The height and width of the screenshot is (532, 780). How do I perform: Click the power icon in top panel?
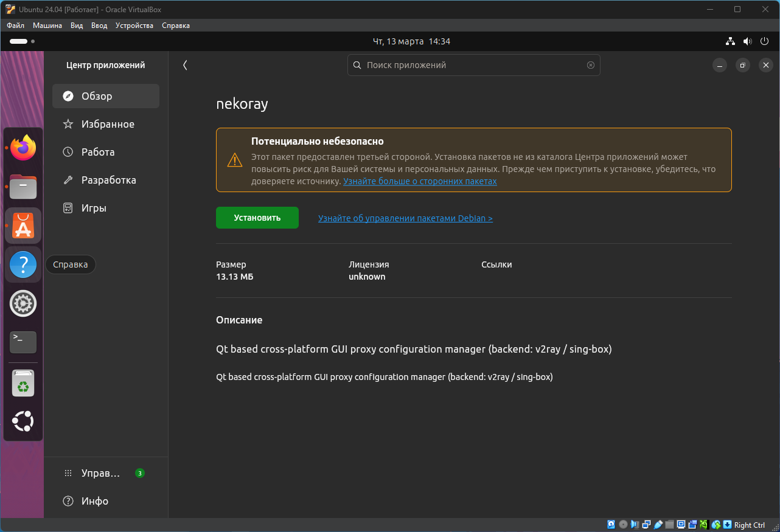765,41
